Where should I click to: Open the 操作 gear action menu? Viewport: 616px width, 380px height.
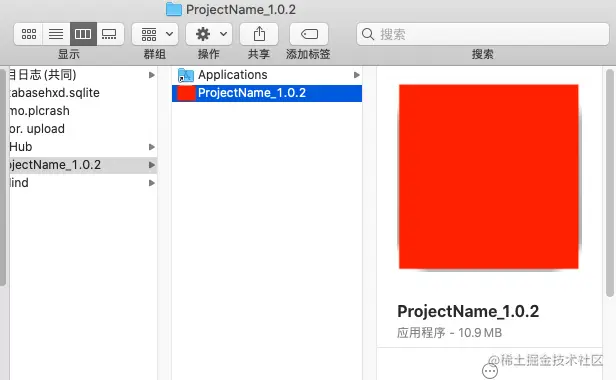click(209, 34)
